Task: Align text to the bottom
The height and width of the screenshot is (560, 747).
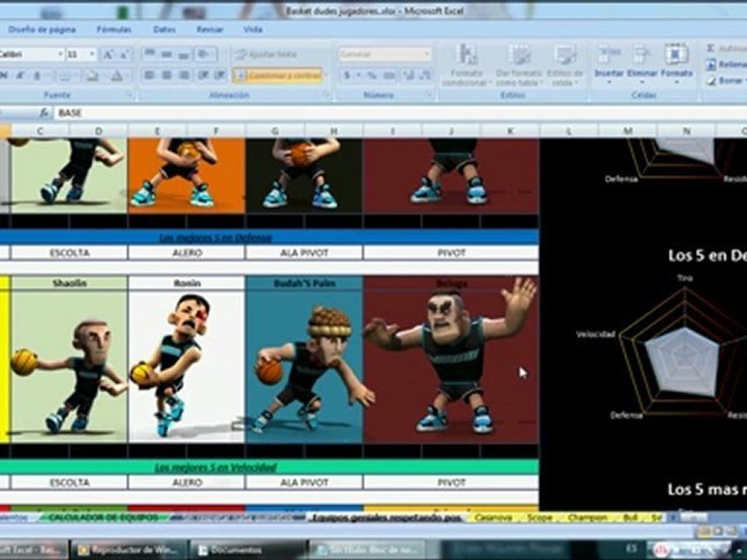Action: [184, 54]
